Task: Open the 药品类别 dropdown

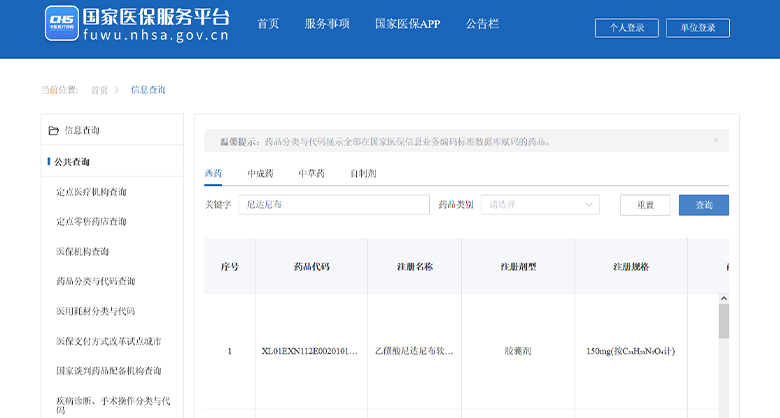Action: click(x=540, y=205)
